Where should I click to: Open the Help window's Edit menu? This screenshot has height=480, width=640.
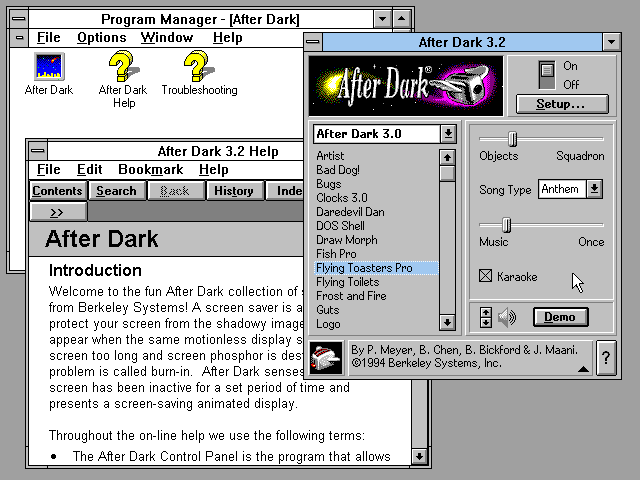point(89,169)
